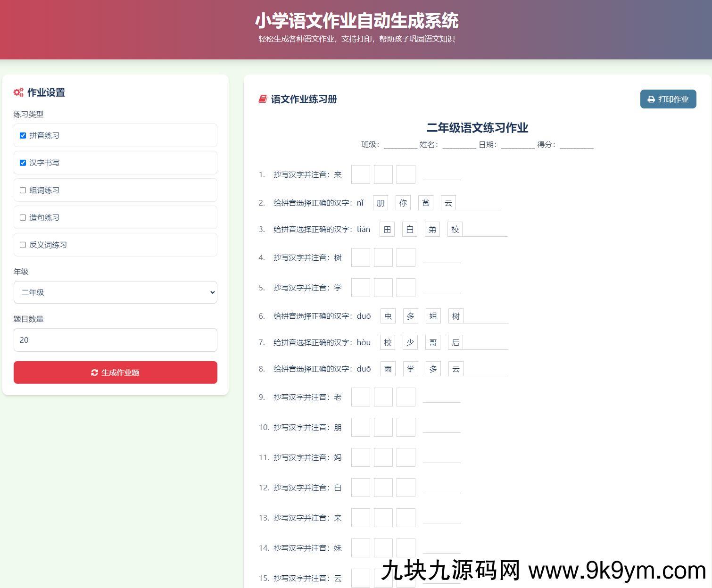Select character 你 in question 2
Image resolution: width=712 pixels, height=588 pixels.
coord(403,202)
